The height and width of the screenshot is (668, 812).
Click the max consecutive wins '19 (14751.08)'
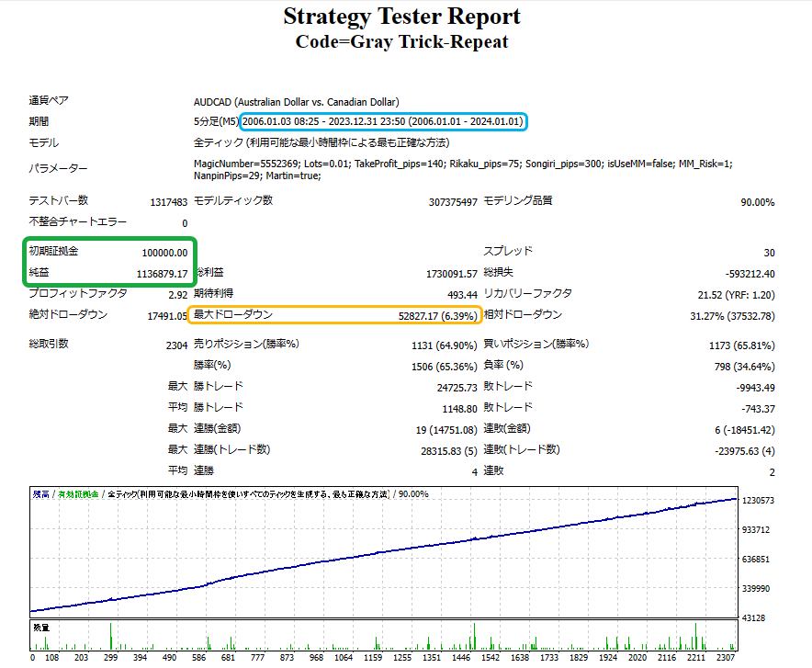(446, 430)
